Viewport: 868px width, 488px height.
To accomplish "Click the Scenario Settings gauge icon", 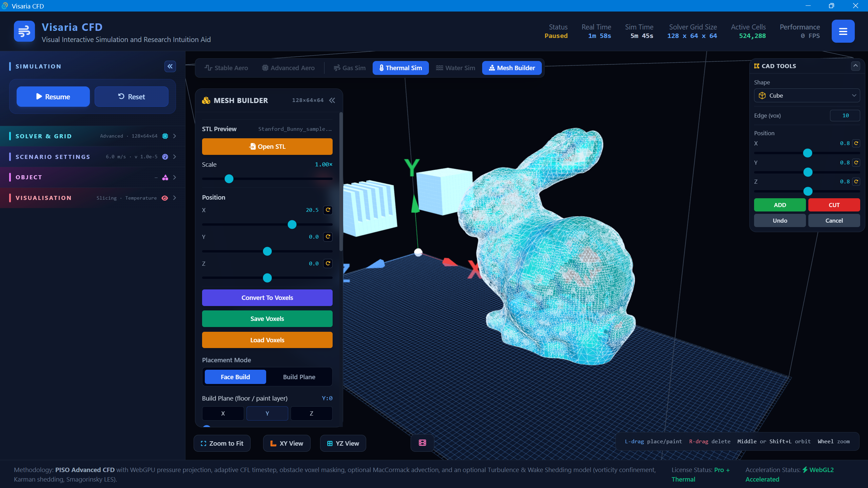I will [165, 157].
